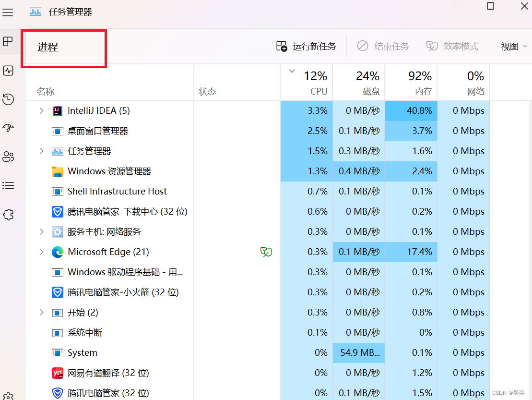The image size is (532, 400).
Task: Open the Startup apps sidebar icon
Action: pyautogui.click(x=8, y=128)
